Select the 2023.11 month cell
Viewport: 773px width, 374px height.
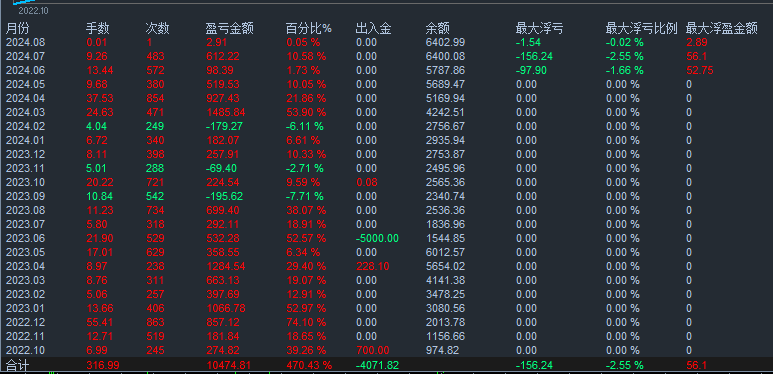coord(25,169)
